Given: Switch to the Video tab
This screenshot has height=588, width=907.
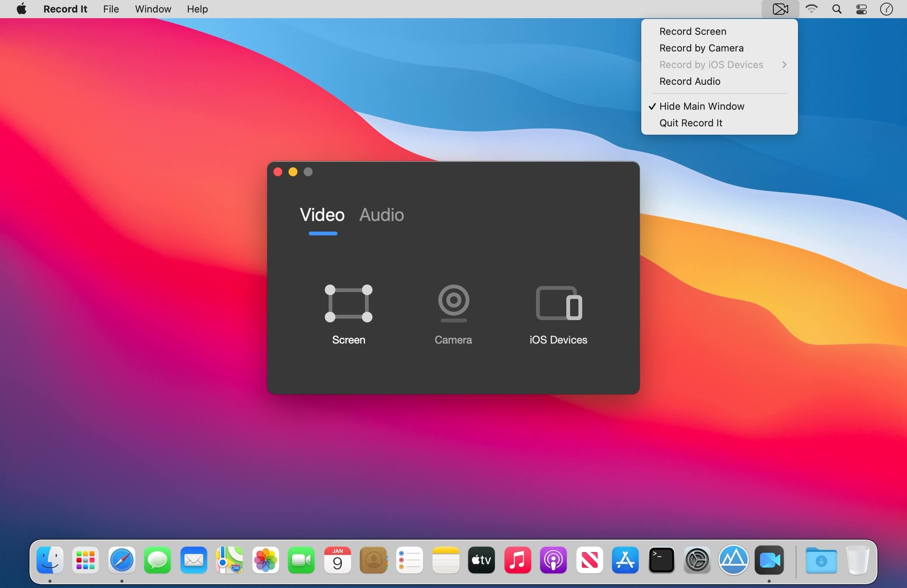Looking at the screenshot, I should coord(322,215).
